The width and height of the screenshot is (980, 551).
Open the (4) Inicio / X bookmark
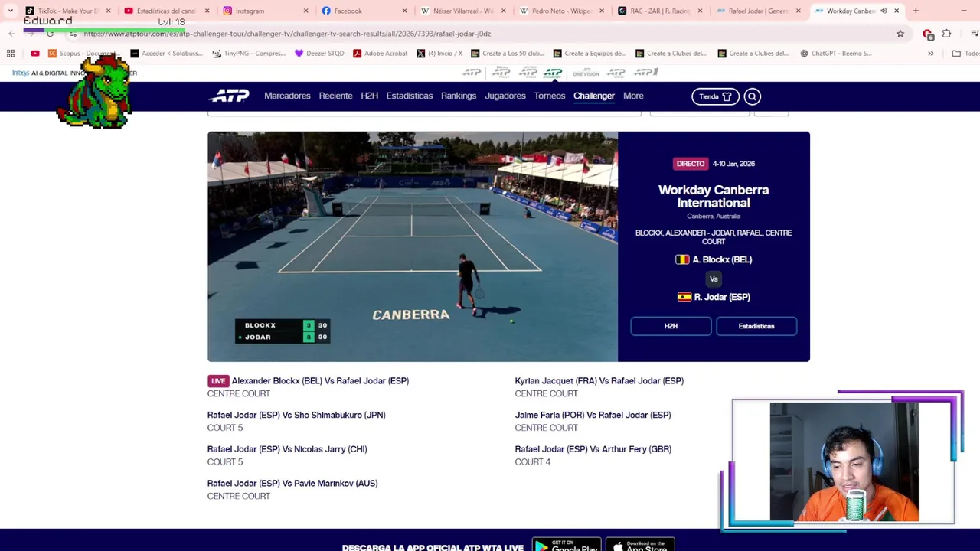[x=439, y=54]
